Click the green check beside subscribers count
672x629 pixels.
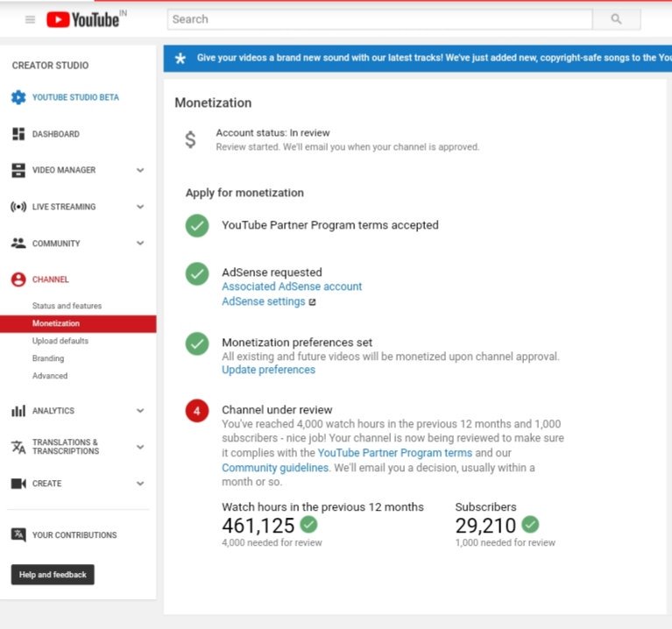[531, 524]
